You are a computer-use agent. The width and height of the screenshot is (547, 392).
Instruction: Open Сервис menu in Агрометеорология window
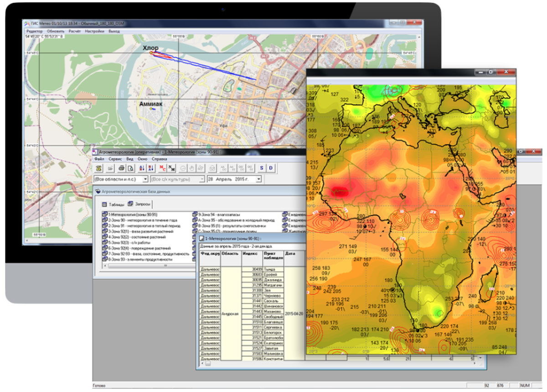point(114,159)
